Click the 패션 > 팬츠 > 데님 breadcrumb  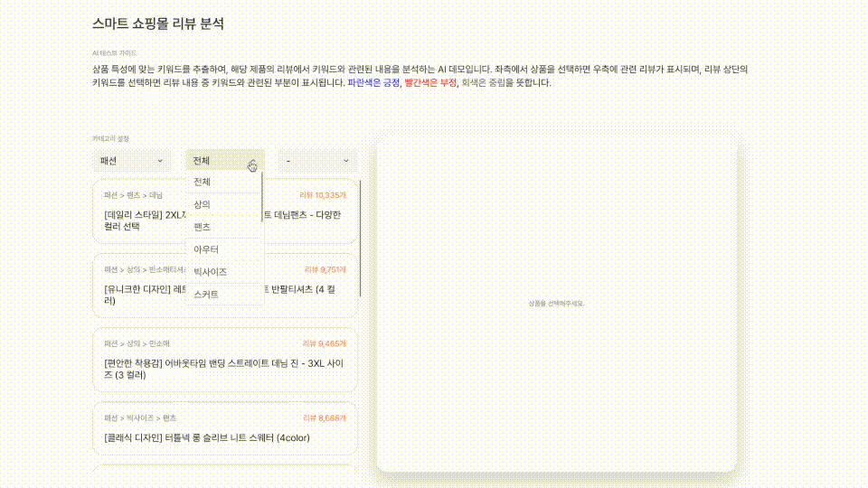pyautogui.click(x=134, y=195)
